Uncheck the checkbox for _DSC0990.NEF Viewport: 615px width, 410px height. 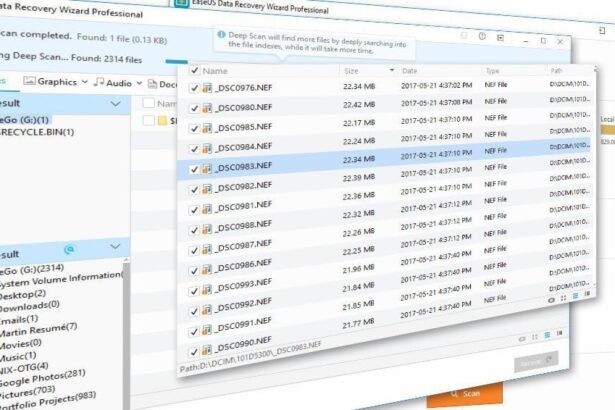(x=194, y=352)
